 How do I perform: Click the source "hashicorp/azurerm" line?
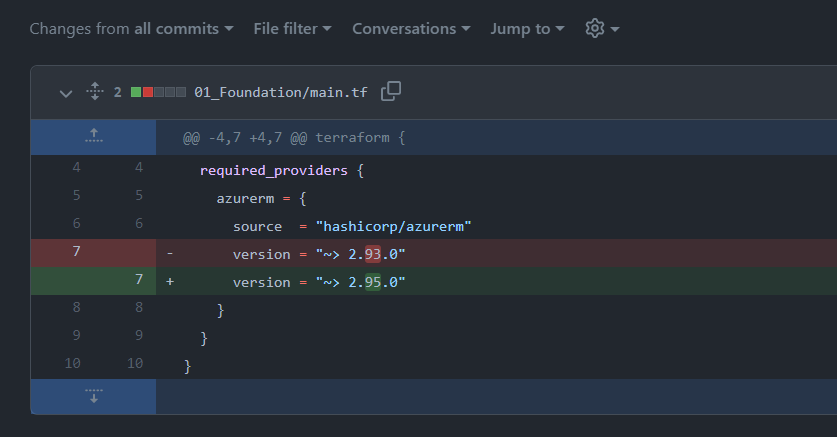pyautogui.click(x=352, y=226)
